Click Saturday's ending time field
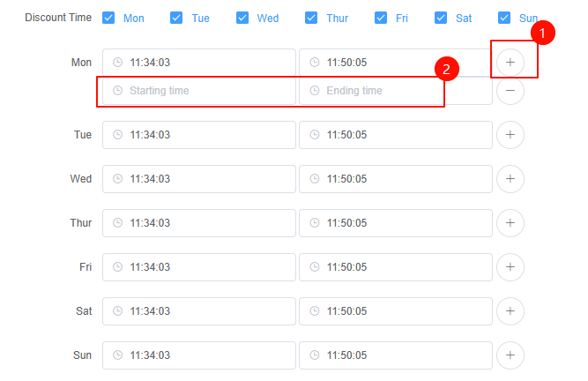Screen dimensions: 588x381 (x=395, y=311)
